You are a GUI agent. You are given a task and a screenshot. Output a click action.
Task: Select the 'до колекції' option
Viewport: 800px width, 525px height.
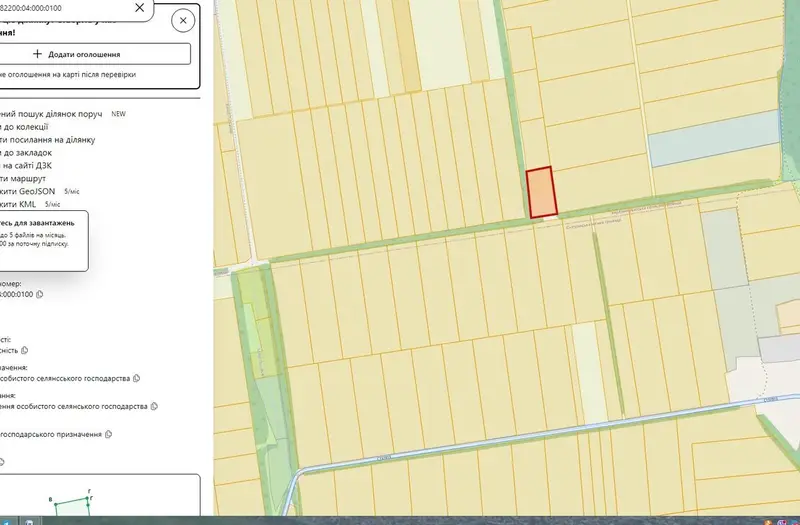tap(24, 127)
